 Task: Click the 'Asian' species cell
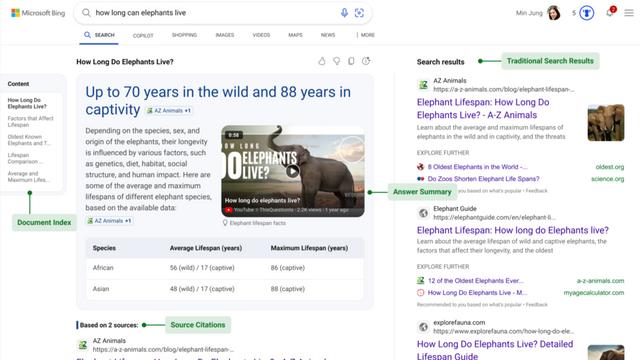[x=101, y=289]
